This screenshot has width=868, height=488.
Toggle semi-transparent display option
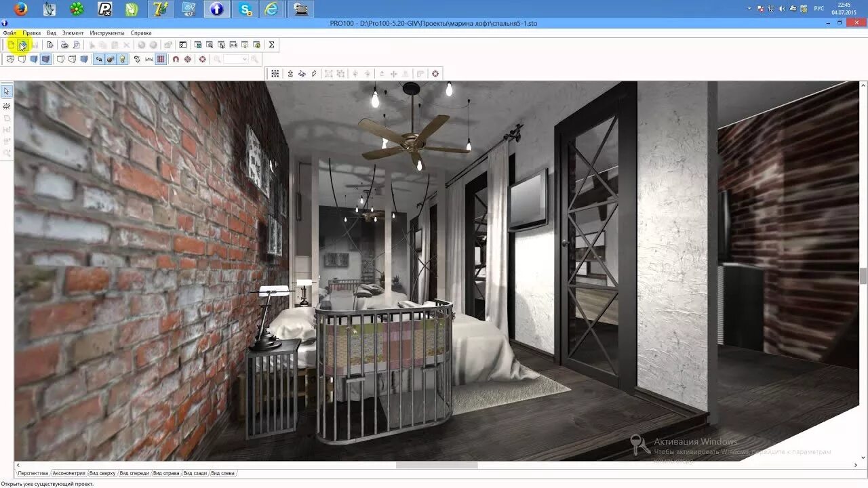73,59
